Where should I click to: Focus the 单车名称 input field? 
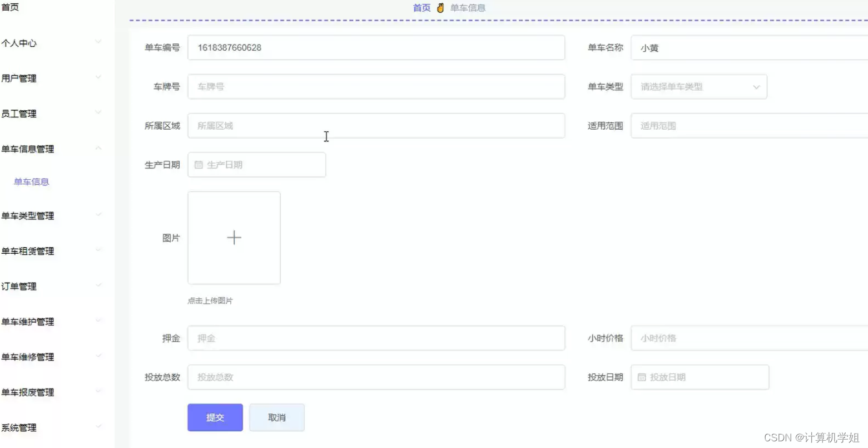750,48
